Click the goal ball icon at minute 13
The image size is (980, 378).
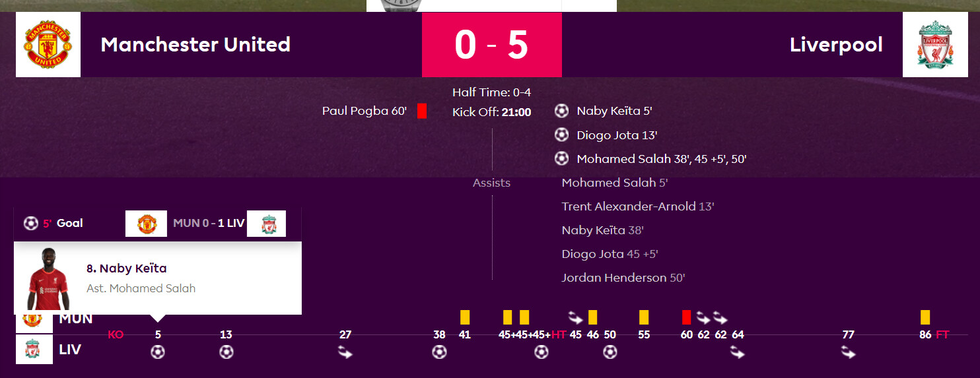point(226,352)
